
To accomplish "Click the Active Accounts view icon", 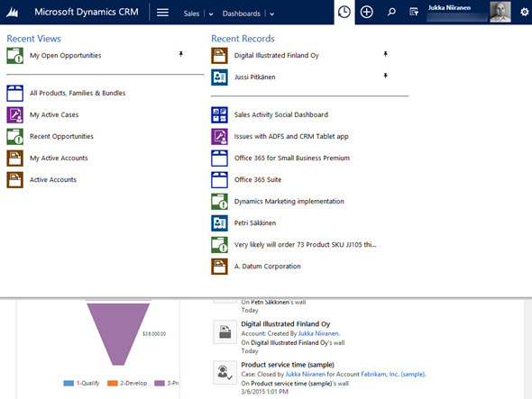I will click(15, 180).
